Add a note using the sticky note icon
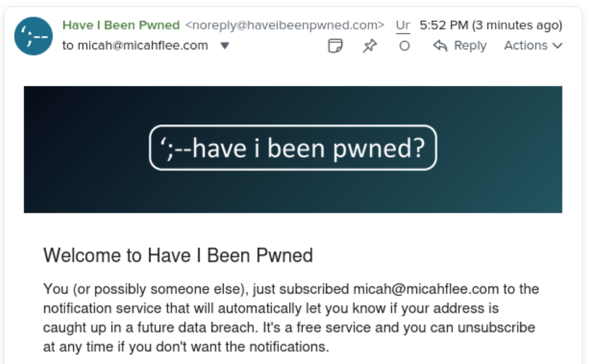Screen dimensions: 592x364 click(x=335, y=46)
